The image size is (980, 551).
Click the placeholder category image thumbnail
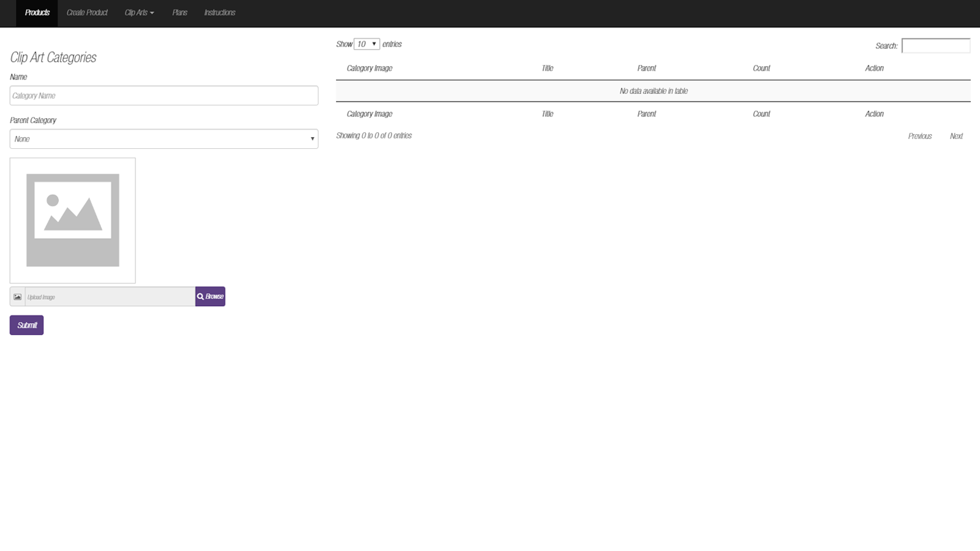[72, 220]
